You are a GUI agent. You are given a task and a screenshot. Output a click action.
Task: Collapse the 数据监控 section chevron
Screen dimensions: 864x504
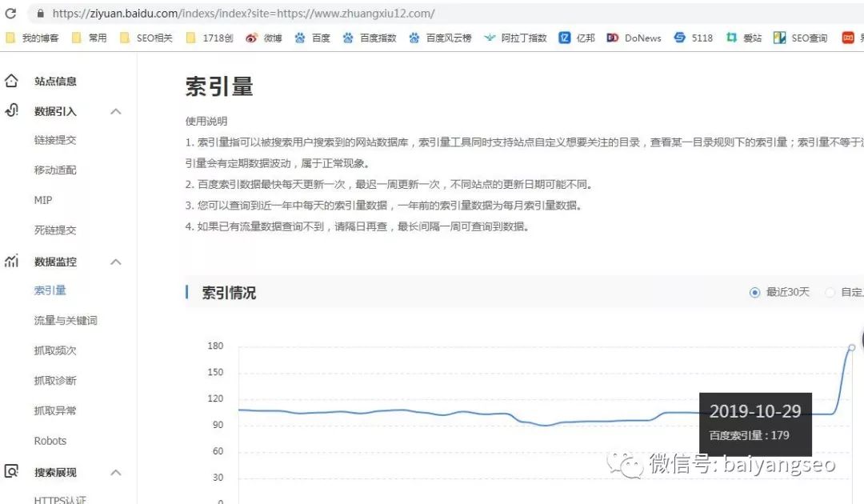(x=116, y=262)
